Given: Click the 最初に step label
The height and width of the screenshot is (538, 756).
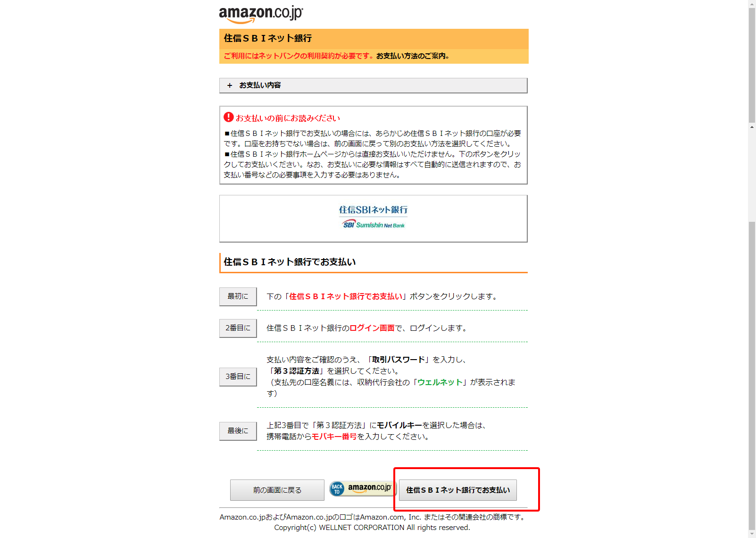Looking at the screenshot, I should (x=238, y=296).
